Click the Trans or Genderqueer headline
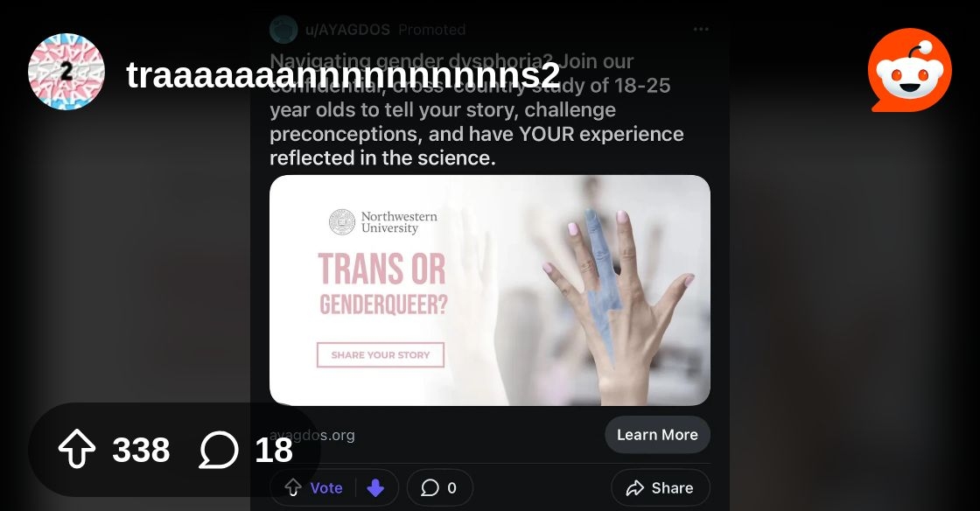The image size is (980, 511). [x=381, y=284]
